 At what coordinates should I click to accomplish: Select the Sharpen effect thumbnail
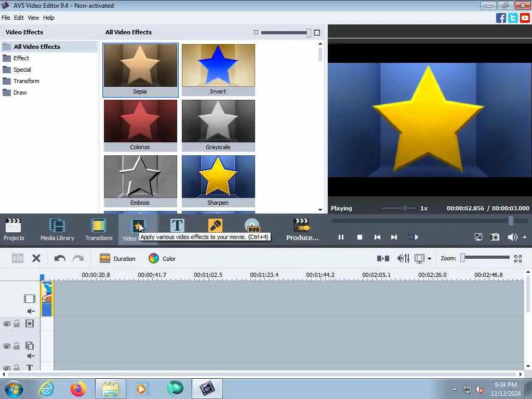(x=218, y=181)
